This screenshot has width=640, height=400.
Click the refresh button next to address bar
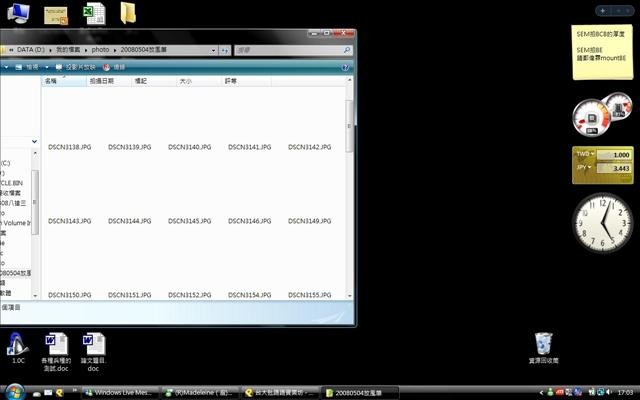click(224, 50)
